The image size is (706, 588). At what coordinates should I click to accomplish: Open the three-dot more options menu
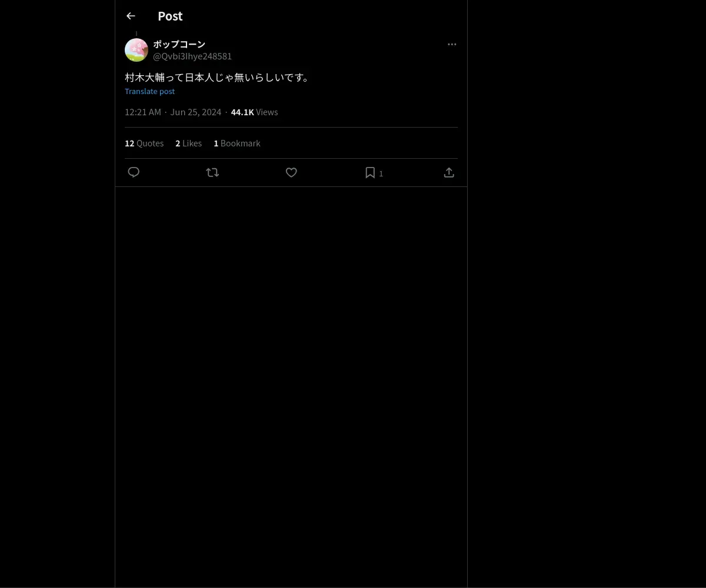pos(452,44)
